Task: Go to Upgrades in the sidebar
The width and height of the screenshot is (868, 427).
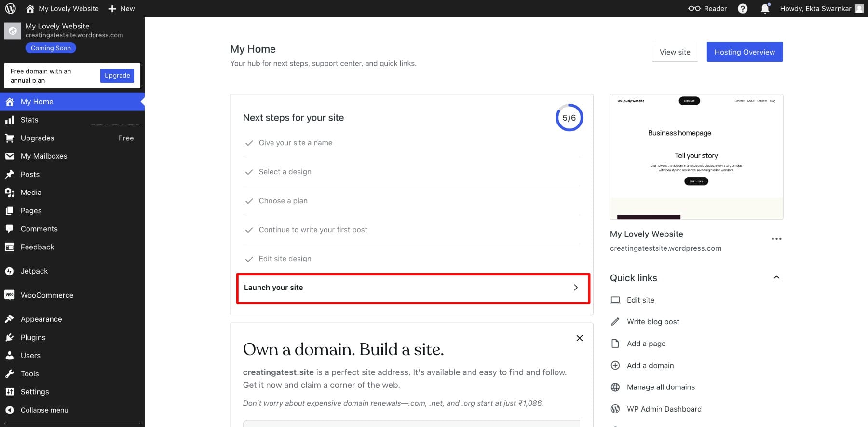Action: tap(72, 138)
